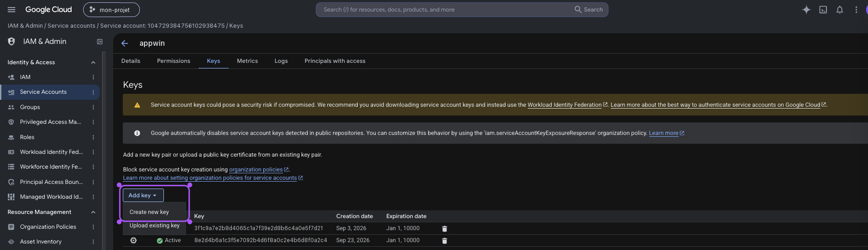
Task: Open the Add key dropdown
Action: [143, 195]
